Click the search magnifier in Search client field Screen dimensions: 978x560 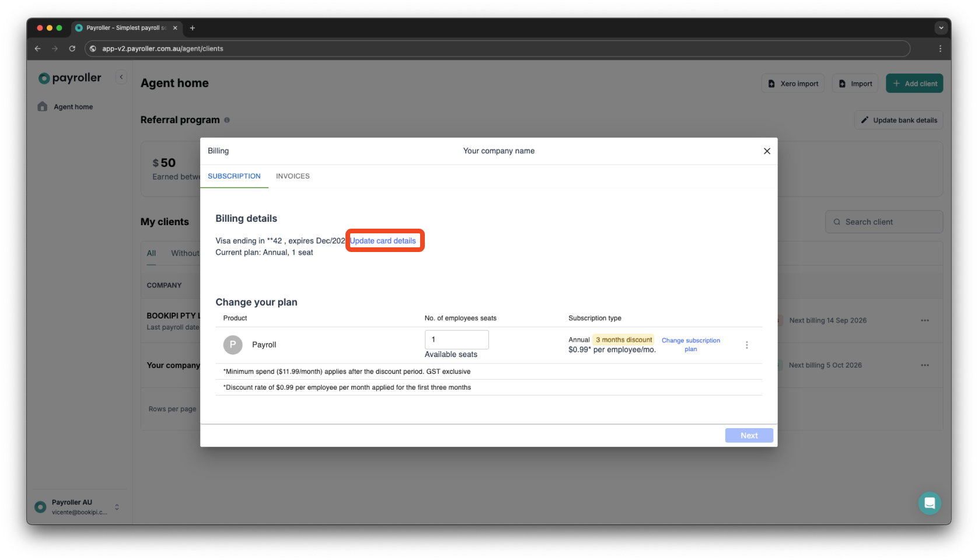tap(837, 222)
